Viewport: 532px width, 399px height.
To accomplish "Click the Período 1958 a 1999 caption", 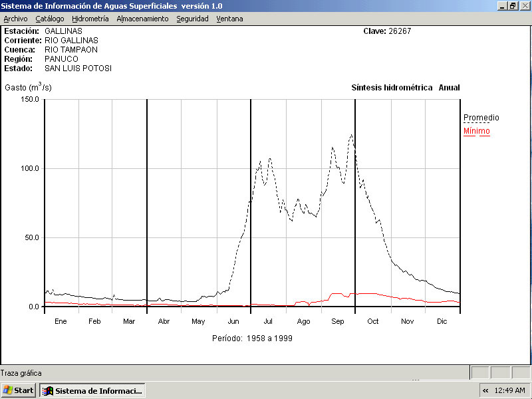I will point(252,338).
